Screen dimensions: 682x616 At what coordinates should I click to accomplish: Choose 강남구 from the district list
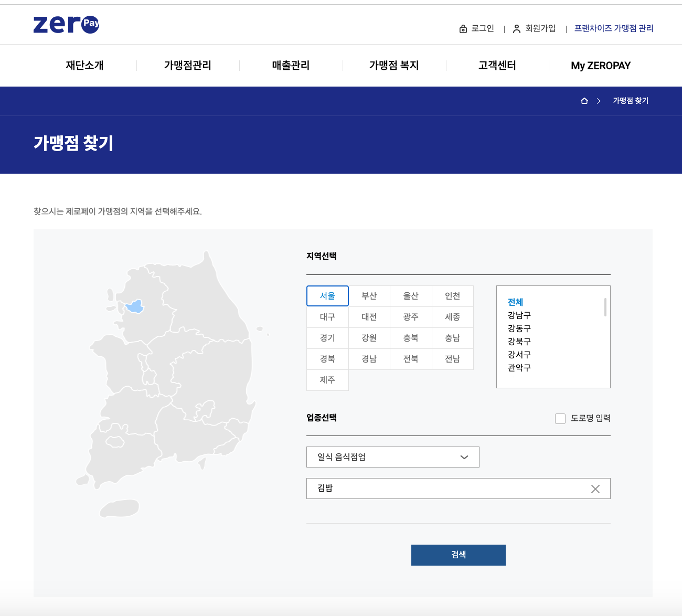pyautogui.click(x=519, y=315)
